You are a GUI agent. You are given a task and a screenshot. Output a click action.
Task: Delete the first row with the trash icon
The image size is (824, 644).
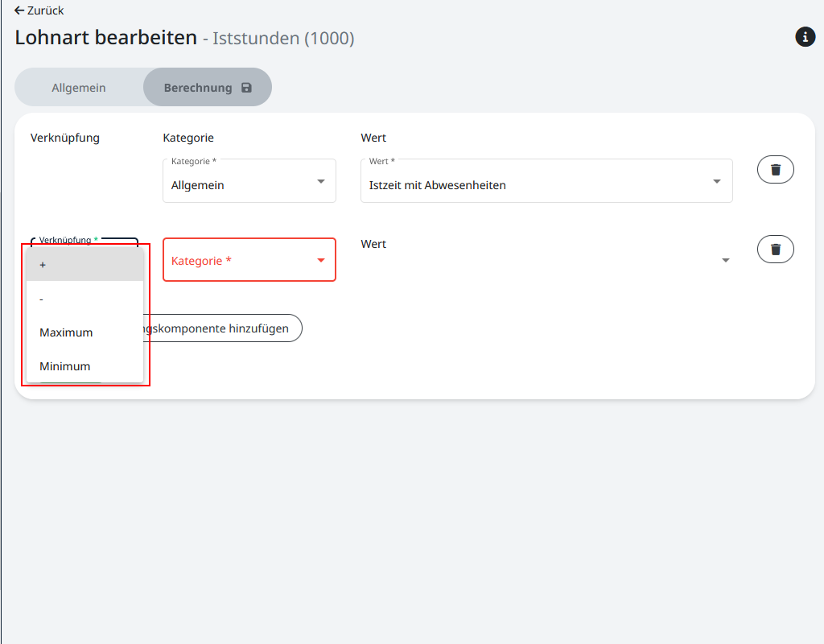tap(775, 170)
